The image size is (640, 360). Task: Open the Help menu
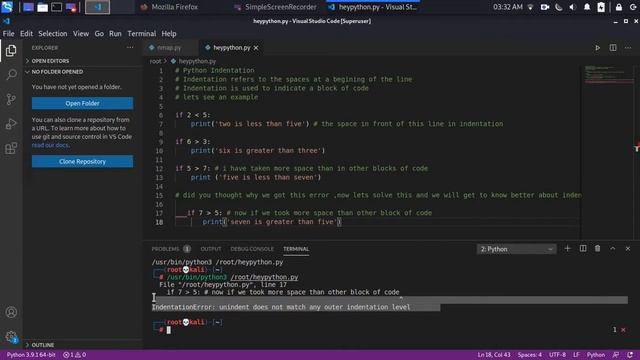coord(169,33)
